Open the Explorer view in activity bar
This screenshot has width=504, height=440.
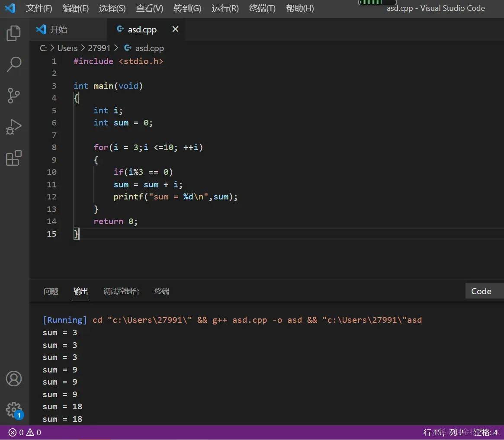click(x=14, y=33)
